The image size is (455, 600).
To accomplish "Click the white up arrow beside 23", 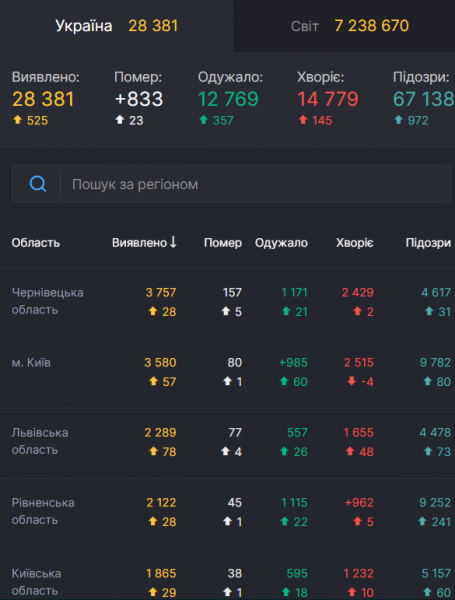I will tap(120, 120).
